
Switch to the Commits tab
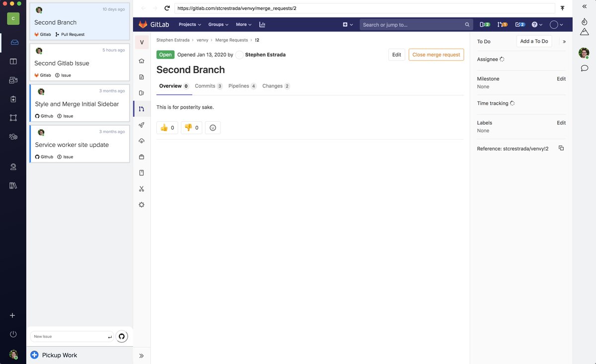(x=209, y=86)
